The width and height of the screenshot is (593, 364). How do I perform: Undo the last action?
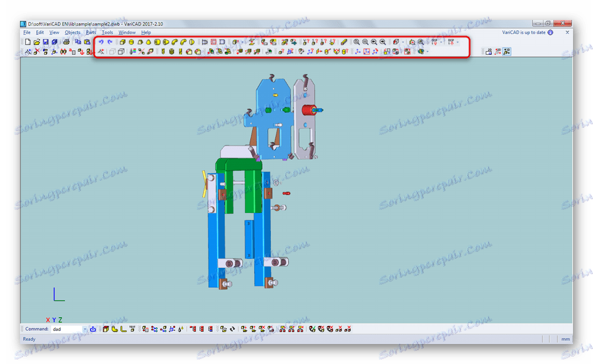101,42
